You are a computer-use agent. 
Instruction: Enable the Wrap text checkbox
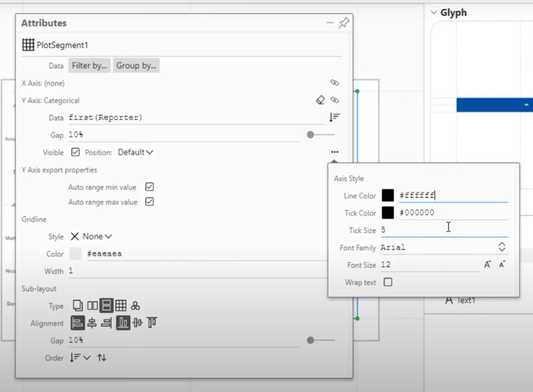388,282
